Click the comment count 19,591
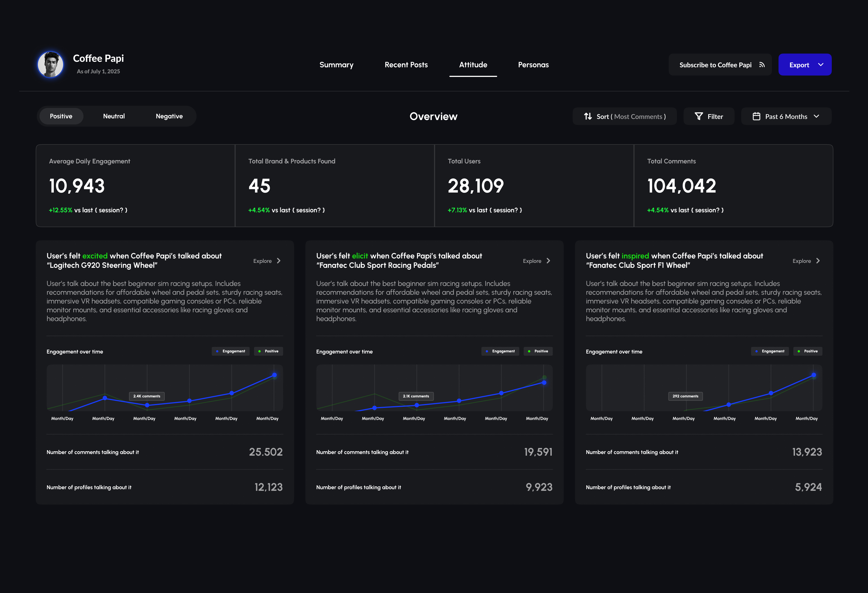The height and width of the screenshot is (593, 868). pyautogui.click(x=538, y=452)
